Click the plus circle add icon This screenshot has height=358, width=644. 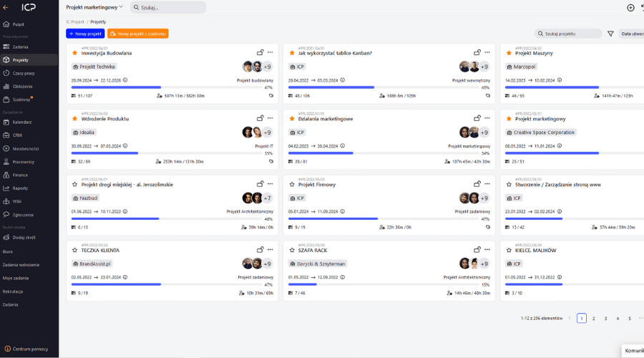pos(630,8)
